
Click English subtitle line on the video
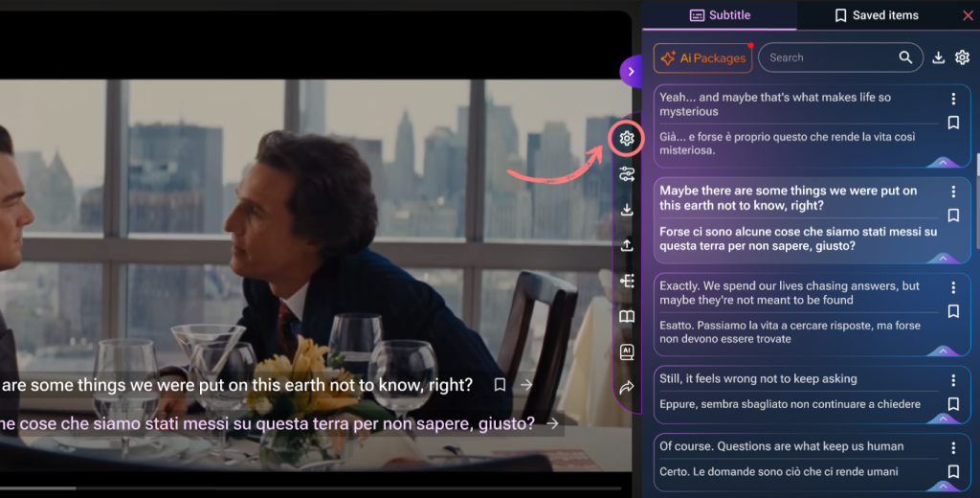(236, 385)
